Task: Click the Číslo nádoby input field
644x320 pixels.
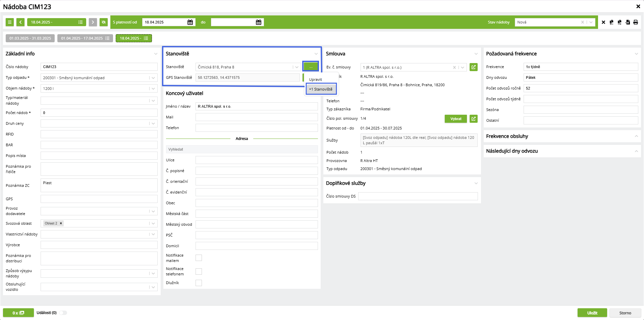Action: (x=99, y=67)
